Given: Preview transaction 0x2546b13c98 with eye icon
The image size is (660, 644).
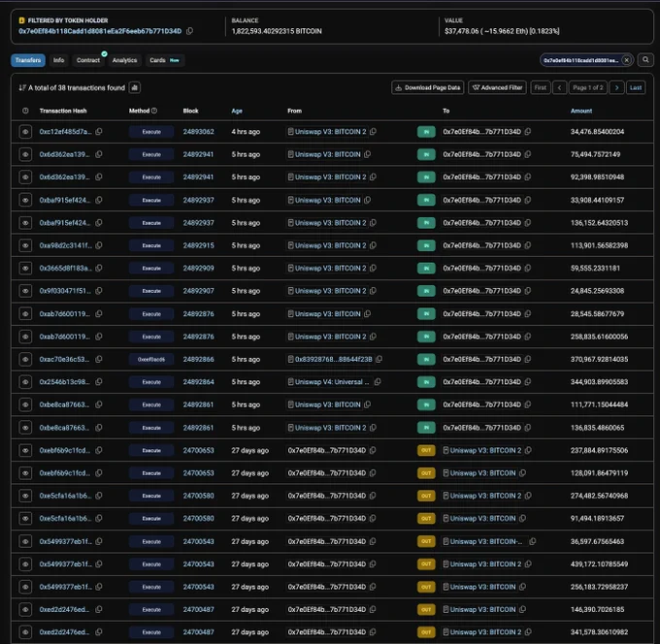Looking at the screenshot, I should [x=25, y=382].
